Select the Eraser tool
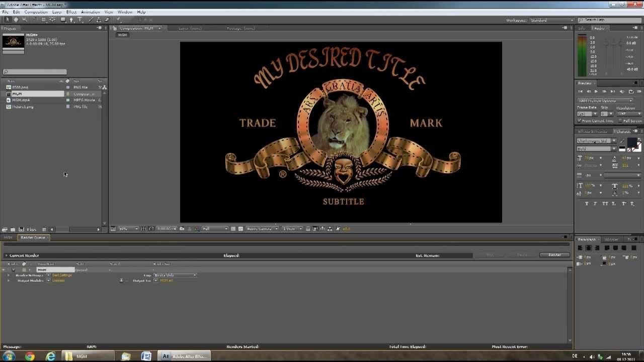The height and width of the screenshot is (362, 644). (107, 20)
